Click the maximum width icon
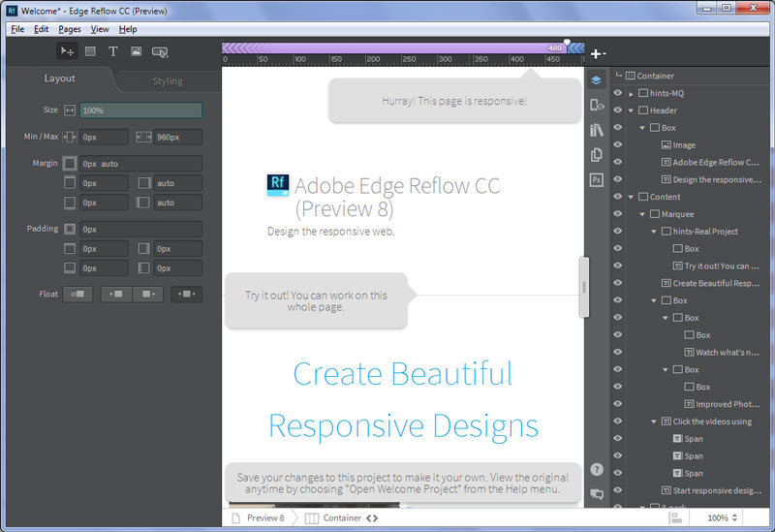This screenshot has height=532, width=775. [143, 137]
